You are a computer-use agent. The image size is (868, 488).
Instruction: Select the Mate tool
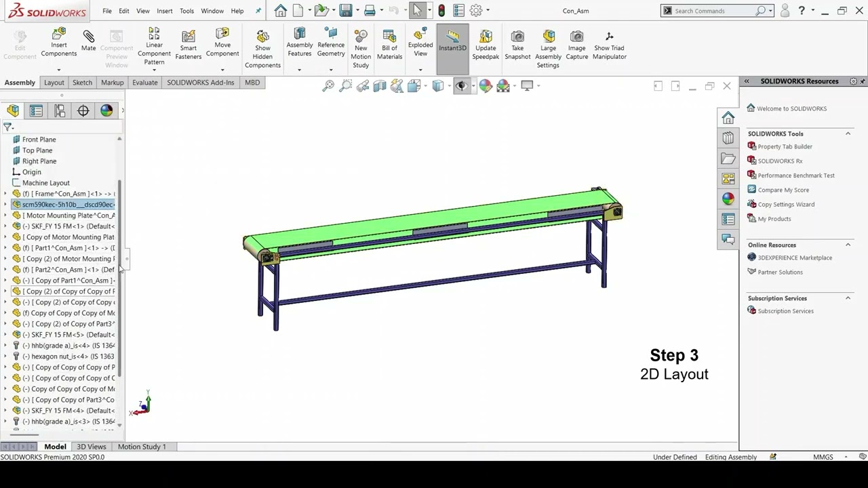[x=89, y=41]
